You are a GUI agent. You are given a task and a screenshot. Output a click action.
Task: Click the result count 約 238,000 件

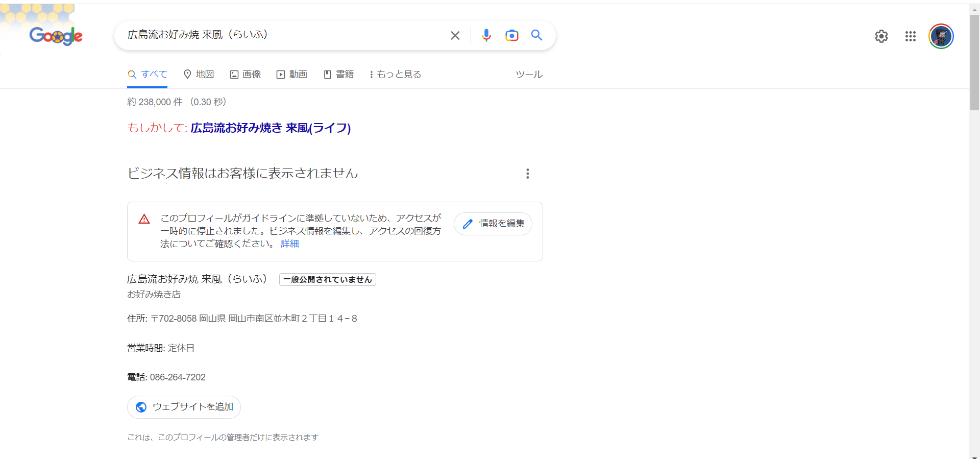(155, 102)
